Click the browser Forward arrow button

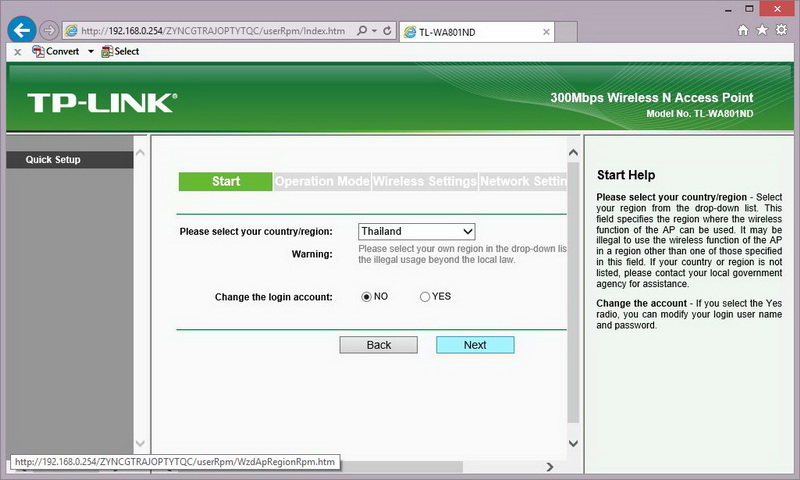(49, 31)
